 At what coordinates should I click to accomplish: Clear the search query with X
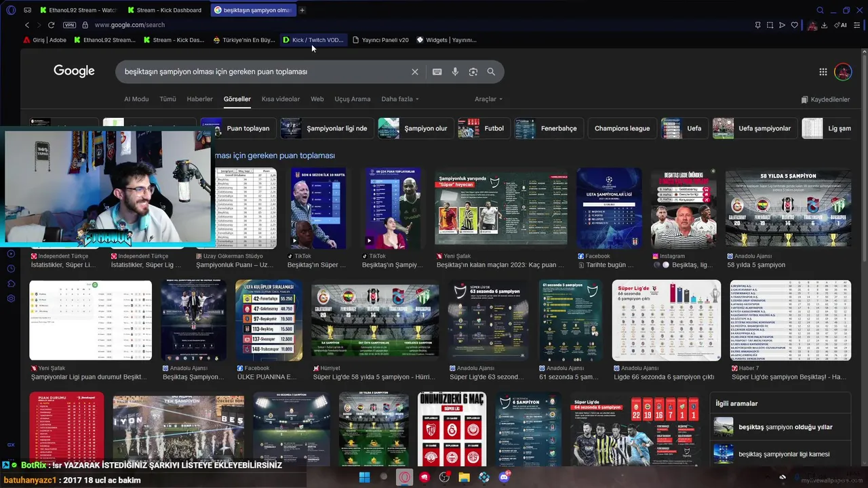pos(415,72)
